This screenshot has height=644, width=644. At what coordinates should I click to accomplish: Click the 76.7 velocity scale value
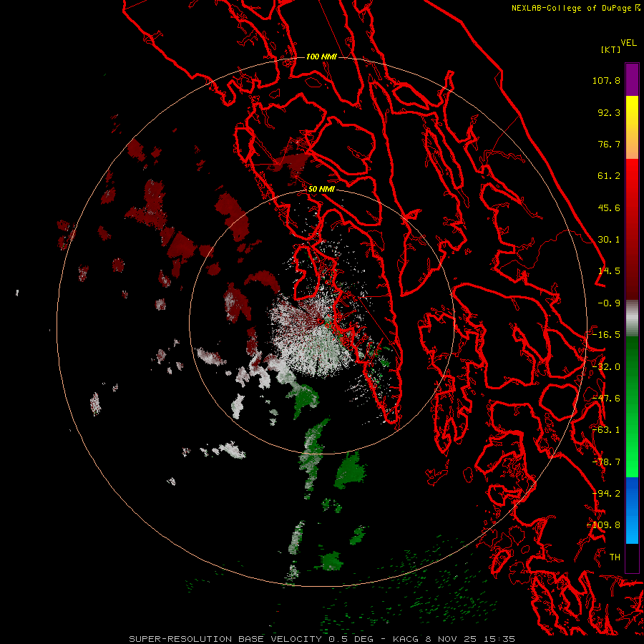[609, 144]
